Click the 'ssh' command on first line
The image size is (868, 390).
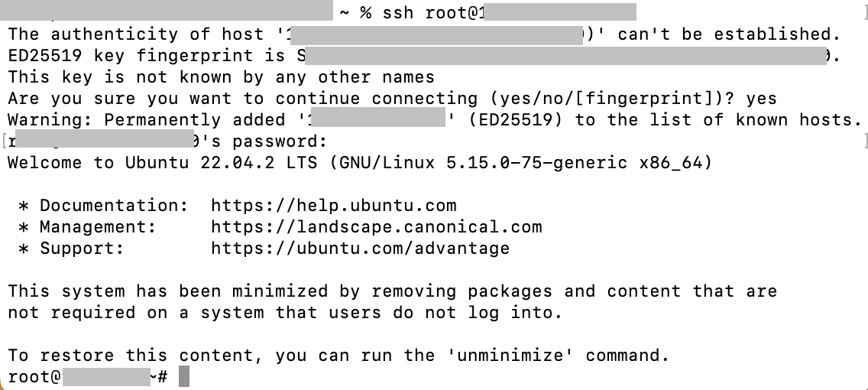pos(377,13)
